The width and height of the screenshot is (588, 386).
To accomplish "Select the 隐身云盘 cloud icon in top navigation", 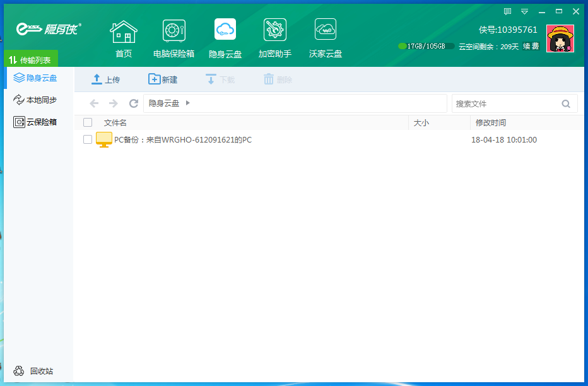I will [225, 39].
